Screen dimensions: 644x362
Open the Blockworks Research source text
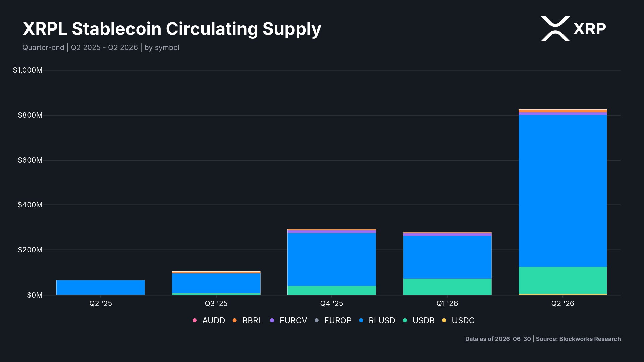(578, 339)
